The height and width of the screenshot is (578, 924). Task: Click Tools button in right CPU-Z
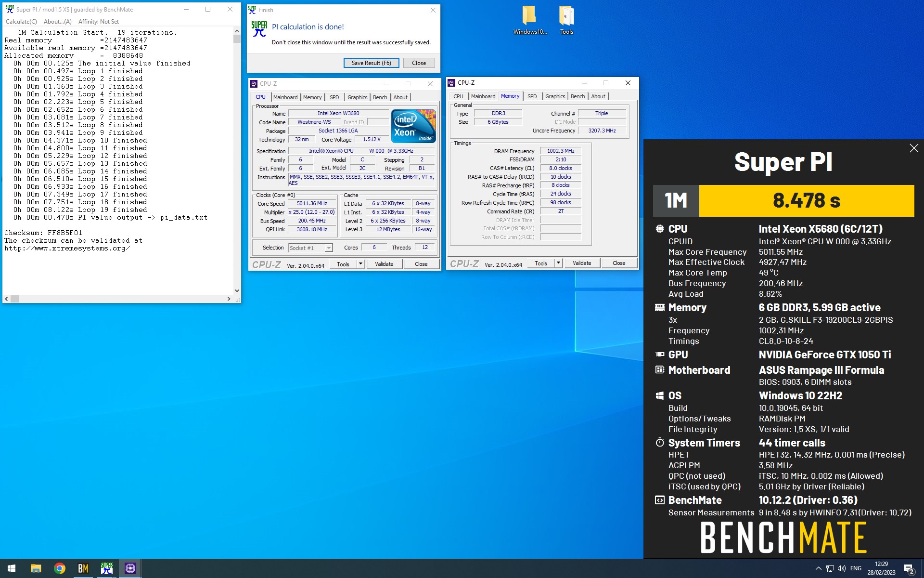[x=541, y=263]
